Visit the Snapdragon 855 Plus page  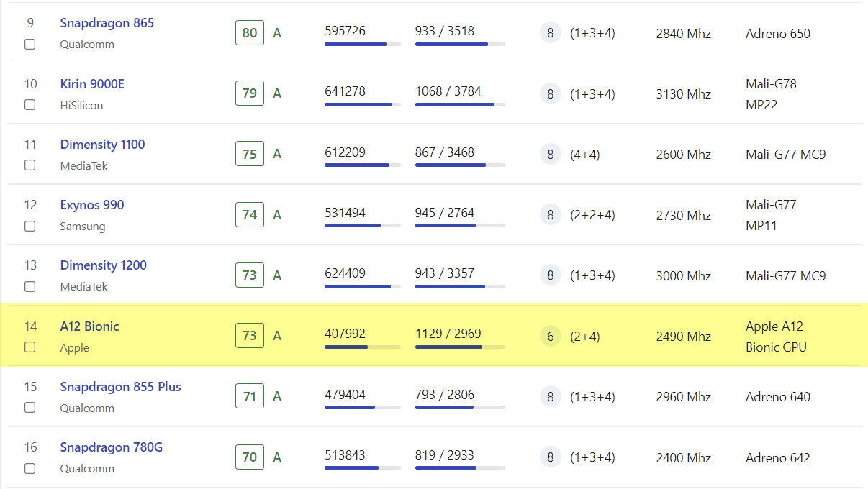point(121,387)
